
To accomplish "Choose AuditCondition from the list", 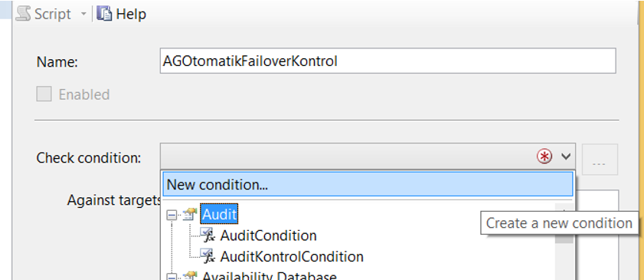I will coord(268,236).
